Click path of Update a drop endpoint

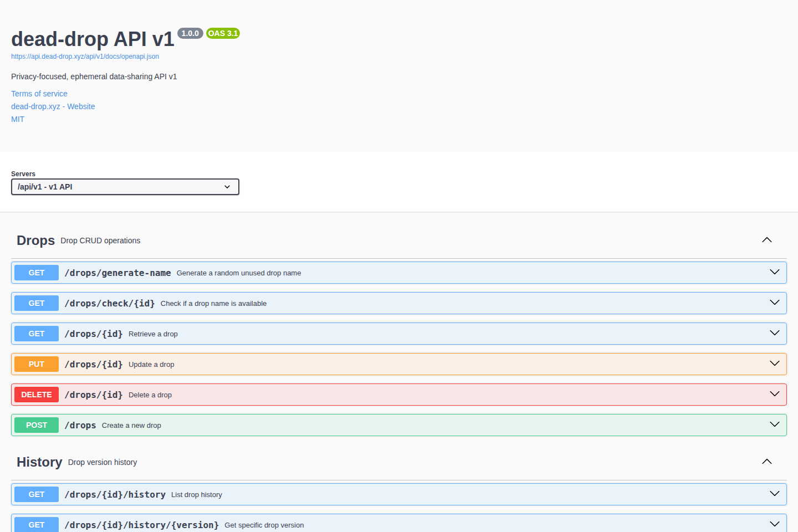click(x=94, y=364)
